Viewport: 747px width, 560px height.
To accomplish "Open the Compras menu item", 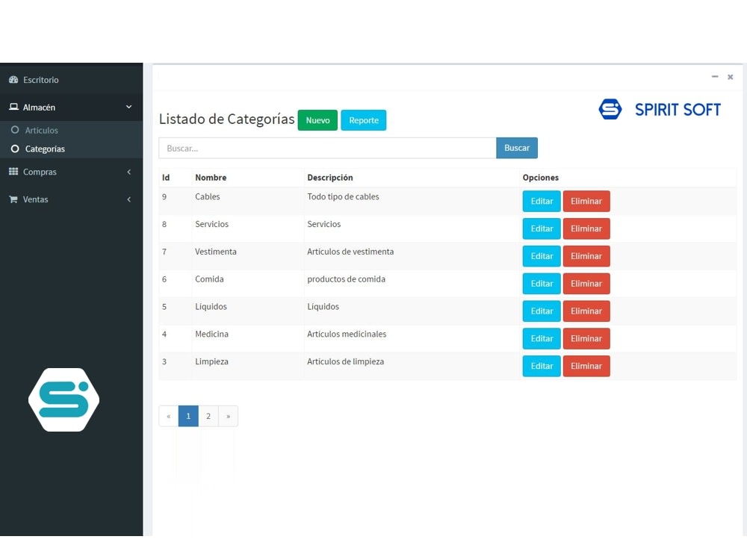I will tap(72, 172).
